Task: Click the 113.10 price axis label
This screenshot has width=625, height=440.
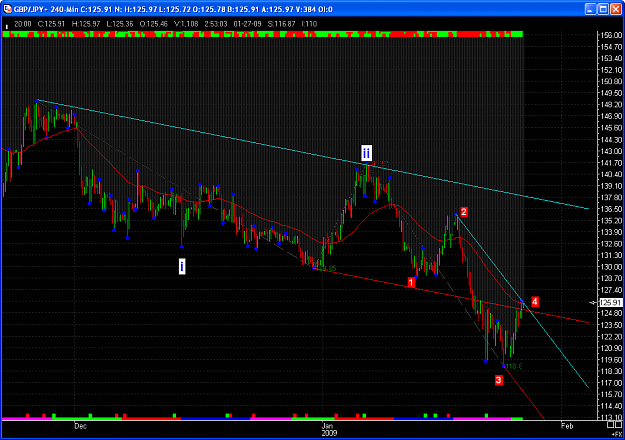Action: [611, 417]
